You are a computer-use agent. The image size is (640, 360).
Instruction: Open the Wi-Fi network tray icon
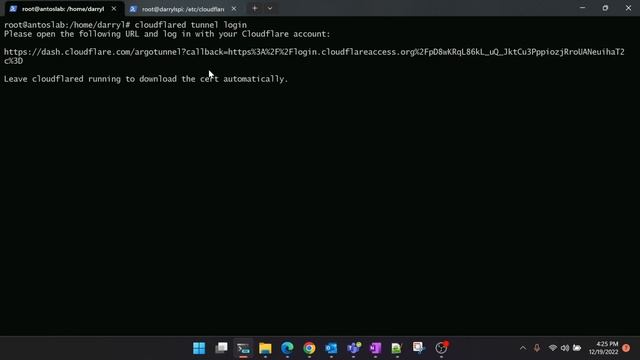[553, 348]
